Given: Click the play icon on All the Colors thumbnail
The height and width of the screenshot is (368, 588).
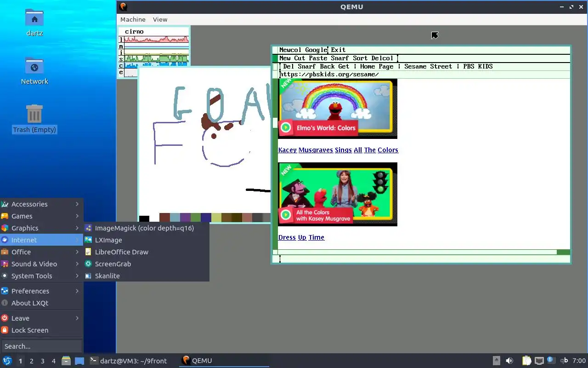Looking at the screenshot, I should [286, 215].
